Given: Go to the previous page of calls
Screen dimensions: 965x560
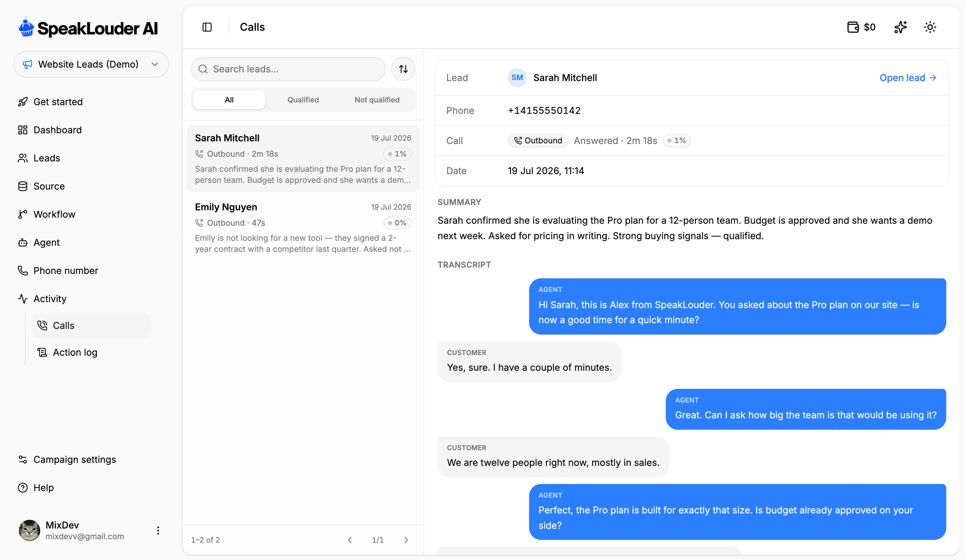Looking at the screenshot, I should pyautogui.click(x=349, y=540).
